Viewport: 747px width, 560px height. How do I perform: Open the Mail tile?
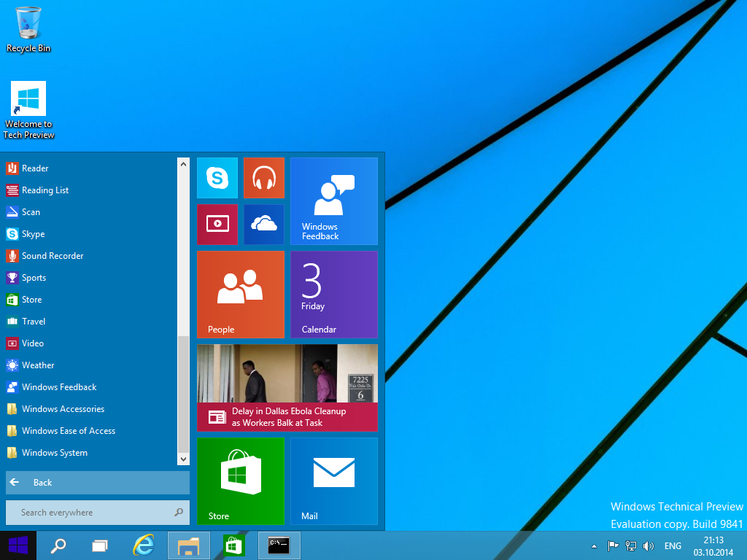[334, 481]
